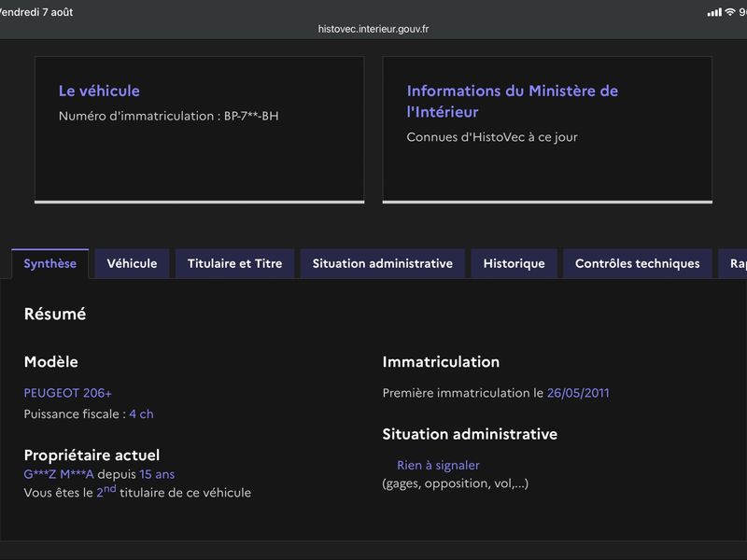Click the Résumé heading

pyautogui.click(x=55, y=314)
